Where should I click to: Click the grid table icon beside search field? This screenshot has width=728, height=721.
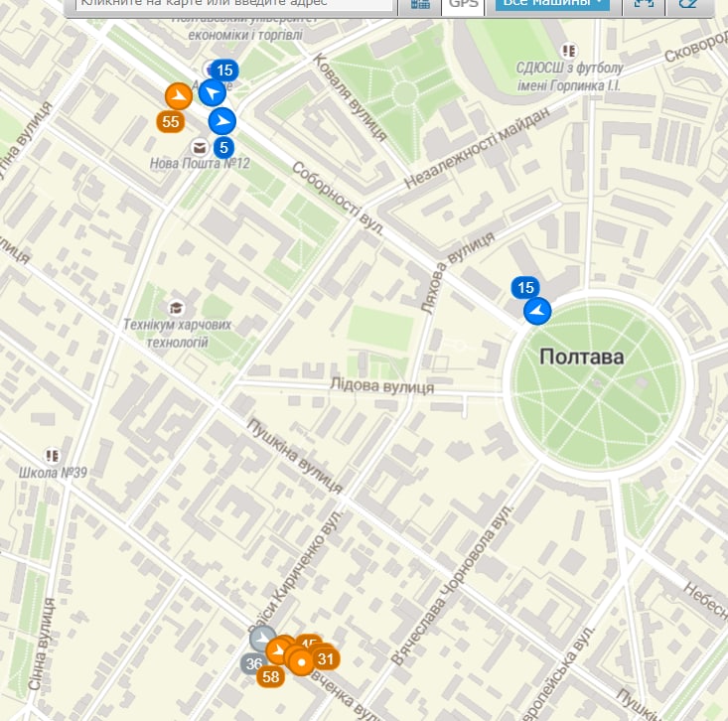(420, 5)
